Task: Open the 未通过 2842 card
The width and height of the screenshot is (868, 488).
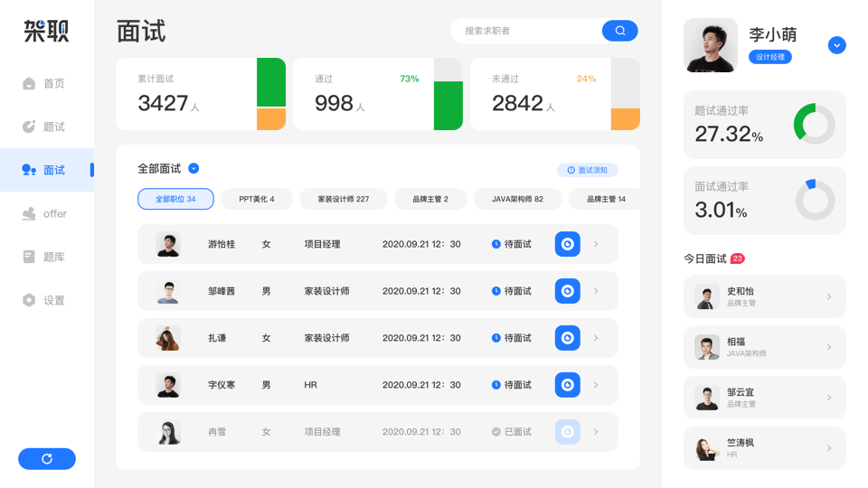Action: [554, 94]
